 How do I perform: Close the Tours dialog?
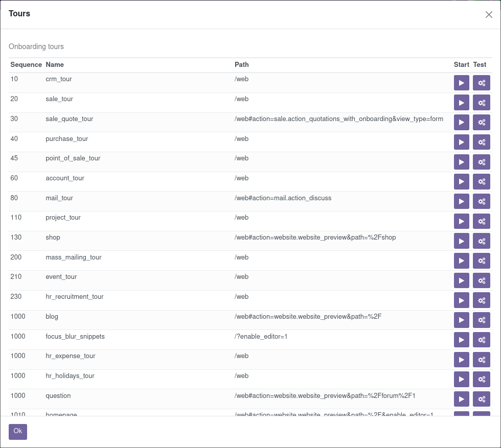(489, 14)
